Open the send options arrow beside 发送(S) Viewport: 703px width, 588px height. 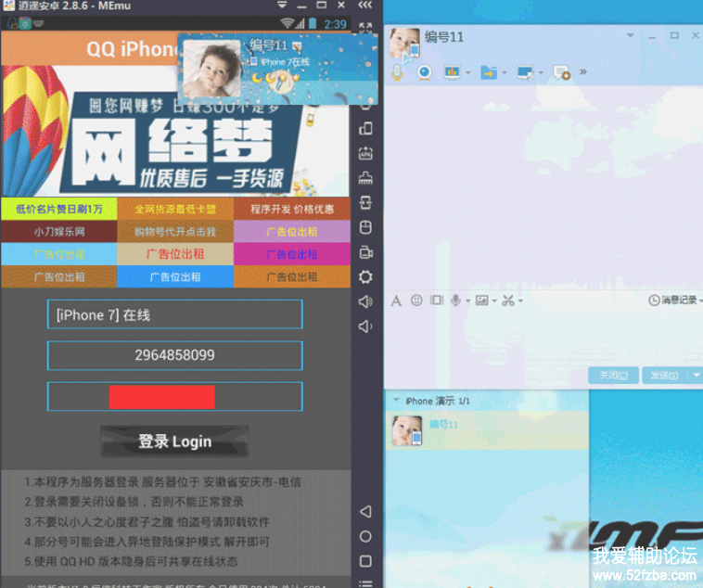696,375
